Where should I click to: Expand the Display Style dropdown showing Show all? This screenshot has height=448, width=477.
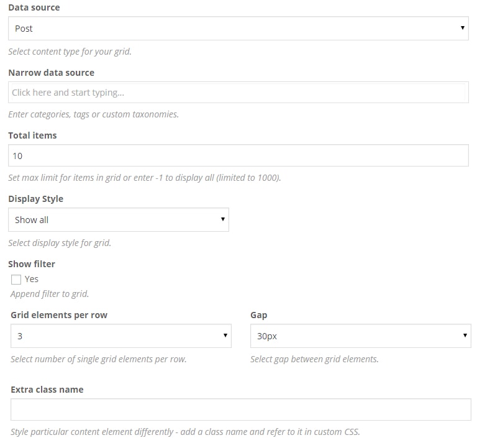click(118, 220)
